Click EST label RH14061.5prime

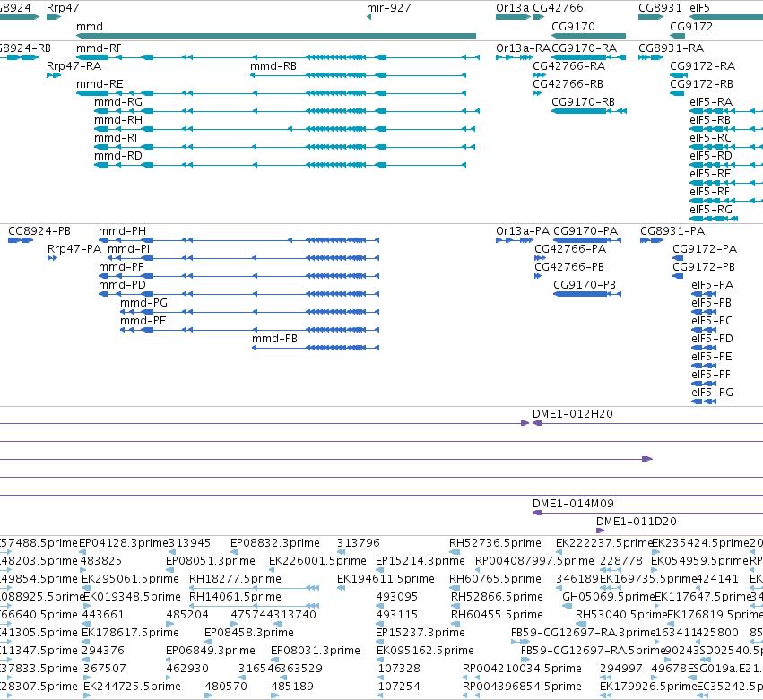235,597
